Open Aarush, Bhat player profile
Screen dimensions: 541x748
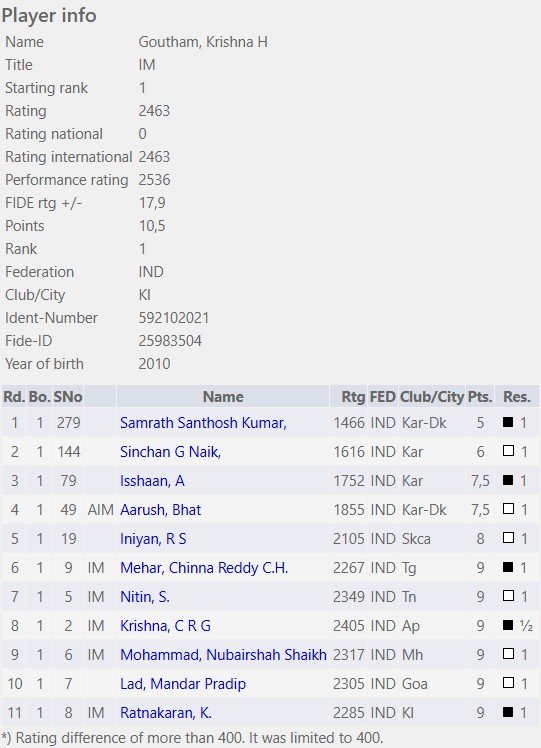point(160,510)
